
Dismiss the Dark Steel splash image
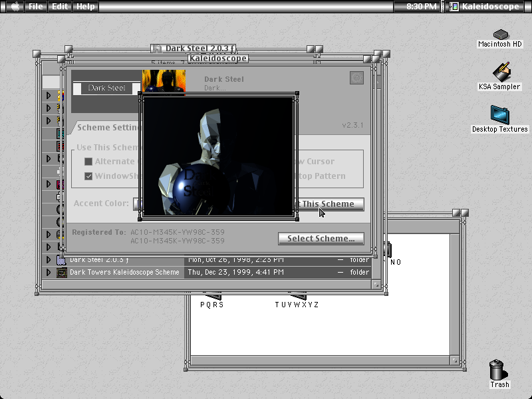click(x=218, y=156)
